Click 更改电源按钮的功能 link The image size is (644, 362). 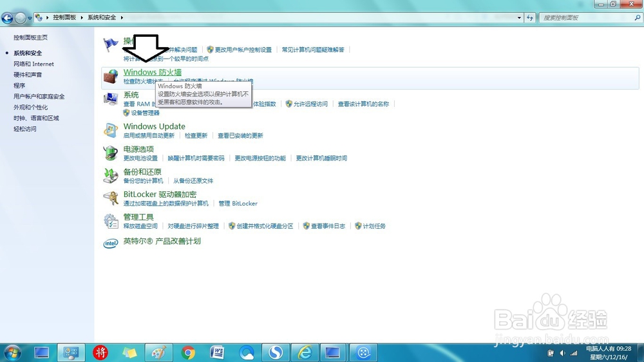[x=260, y=158]
